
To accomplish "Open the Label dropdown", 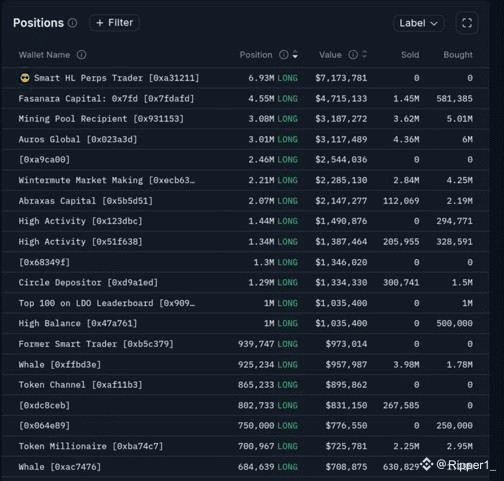I will [418, 23].
